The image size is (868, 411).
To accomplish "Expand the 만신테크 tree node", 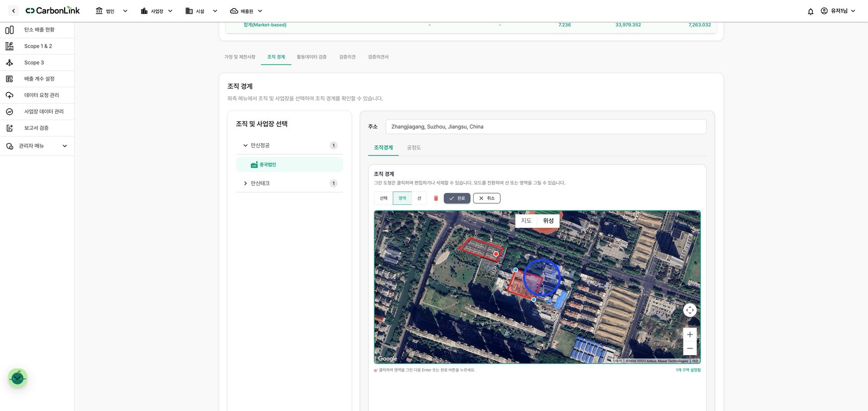I will (x=245, y=183).
